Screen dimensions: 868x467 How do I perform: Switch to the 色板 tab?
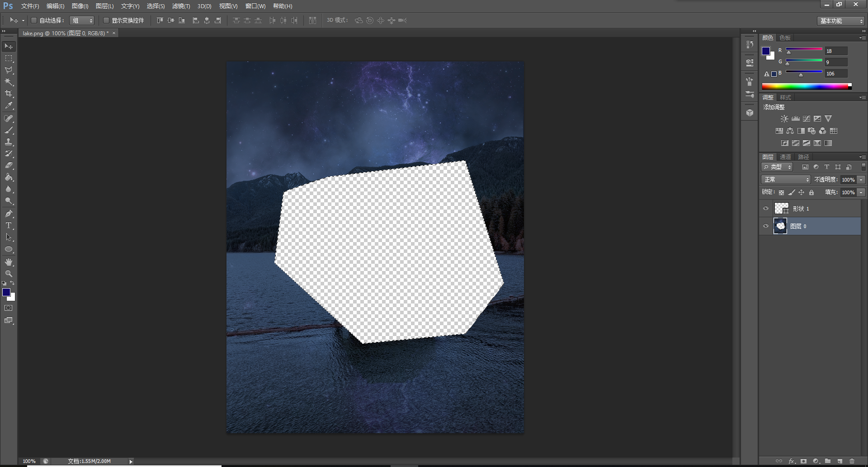pyautogui.click(x=785, y=37)
